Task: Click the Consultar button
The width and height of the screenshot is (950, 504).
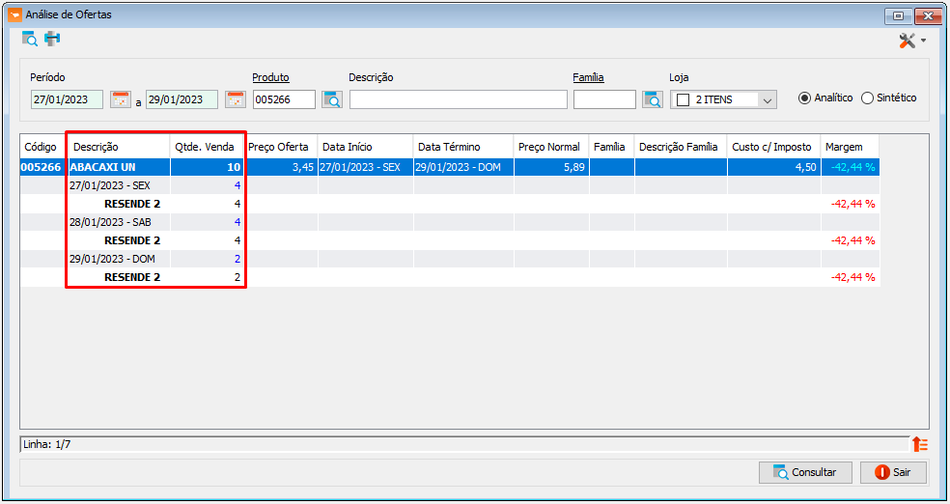Action: click(805, 472)
